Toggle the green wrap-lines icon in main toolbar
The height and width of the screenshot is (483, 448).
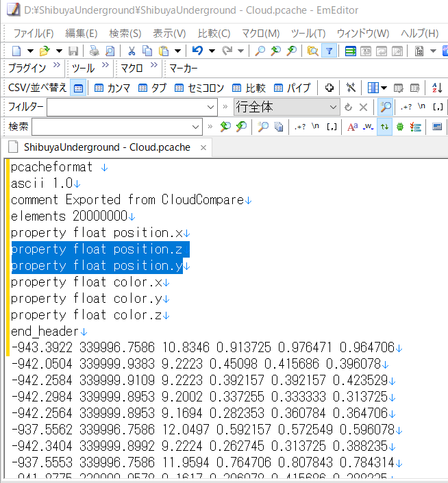tap(350, 51)
